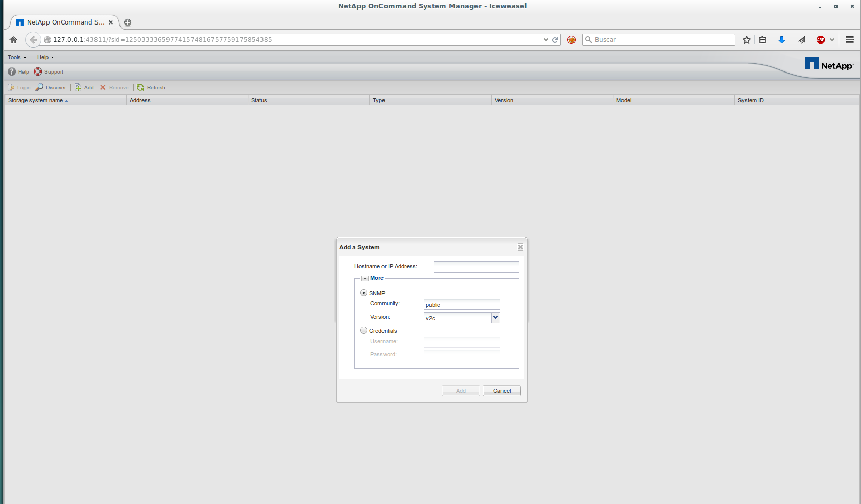Viewport: 861px width, 504px height.
Task: Click the Hostname or IP Address field
Action: tap(476, 267)
